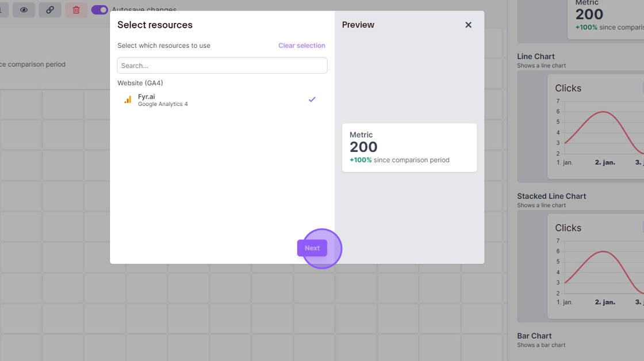Click 'Select which resources to use' text
644x361 pixels.
point(164,45)
